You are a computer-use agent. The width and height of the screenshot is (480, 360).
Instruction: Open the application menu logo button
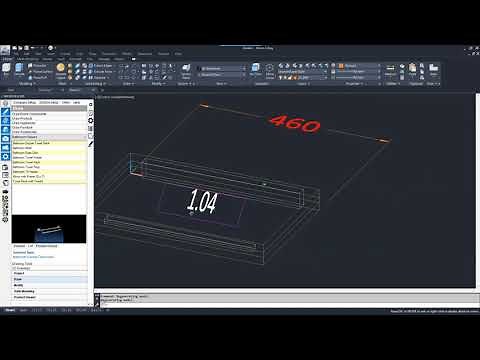(5, 50)
